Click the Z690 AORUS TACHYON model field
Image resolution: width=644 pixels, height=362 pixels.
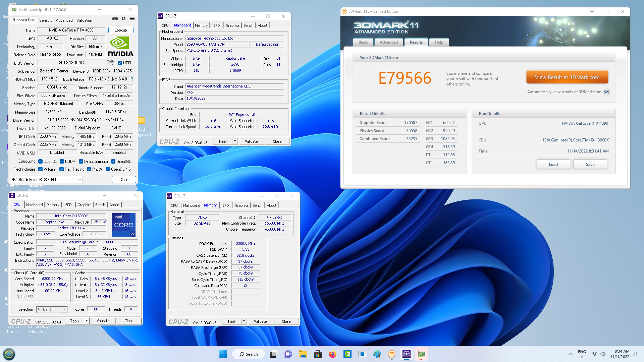pyautogui.click(x=217, y=44)
